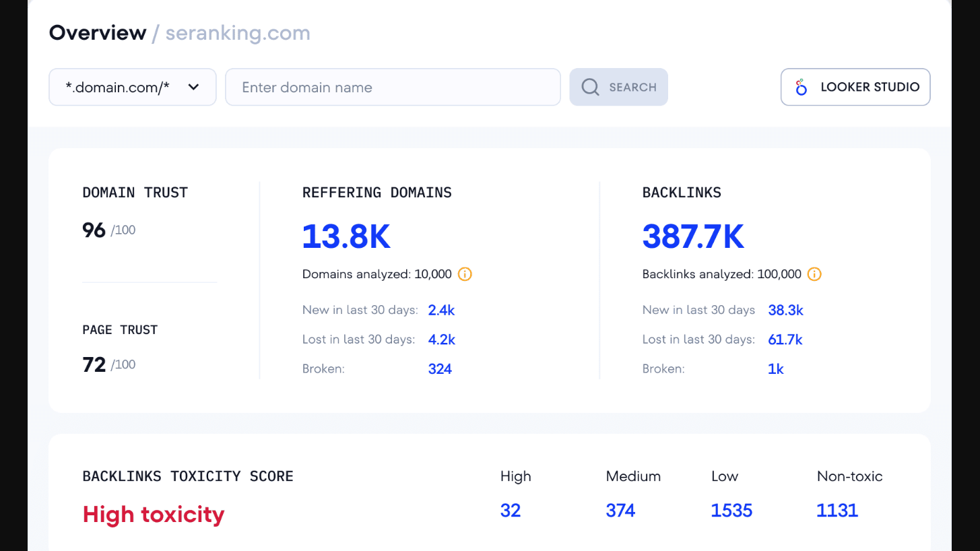Open the 4.2k lost referring domains link
This screenshot has width=980, height=551.
[441, 339]
